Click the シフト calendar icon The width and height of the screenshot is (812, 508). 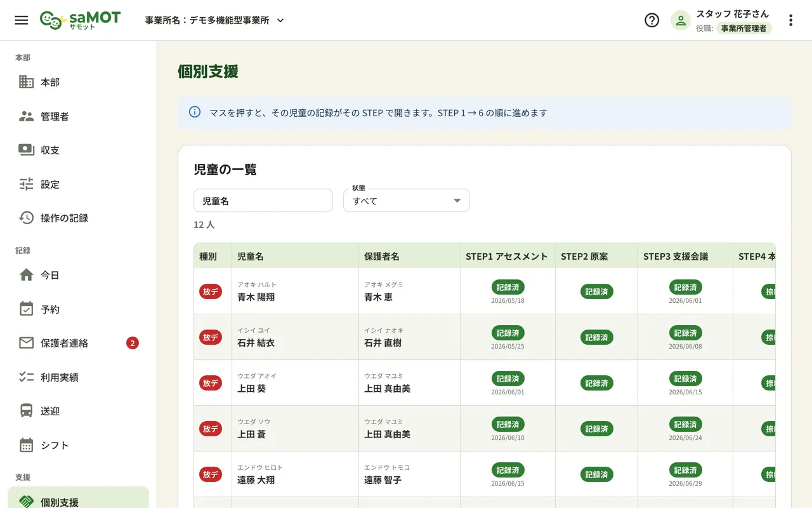tap(26, 445)
